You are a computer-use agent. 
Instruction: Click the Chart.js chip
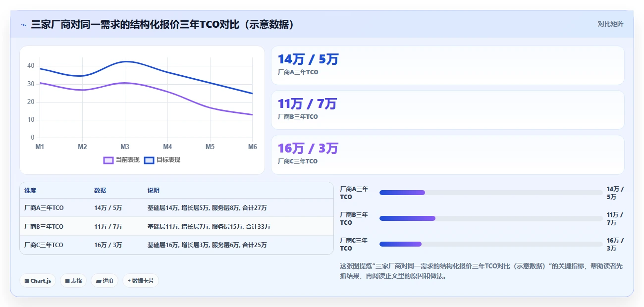38,281
